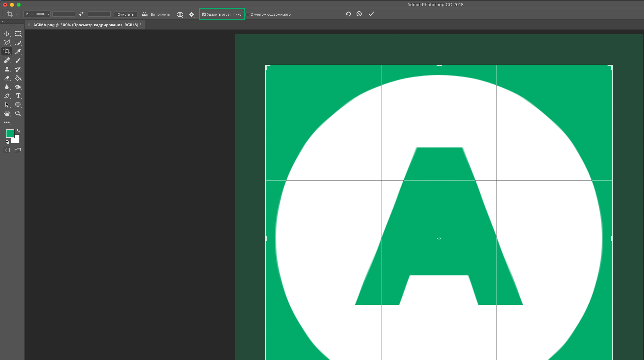Select the Spot Healing Brush tool
Image resolution: width=644 pixels, height=360 pixels.
tap(7, 60)
